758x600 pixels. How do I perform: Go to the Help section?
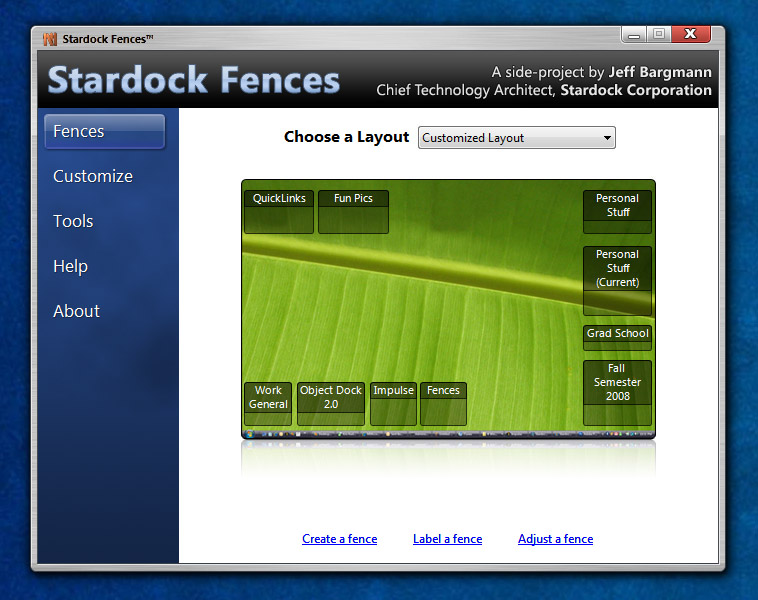coord(71,266)
